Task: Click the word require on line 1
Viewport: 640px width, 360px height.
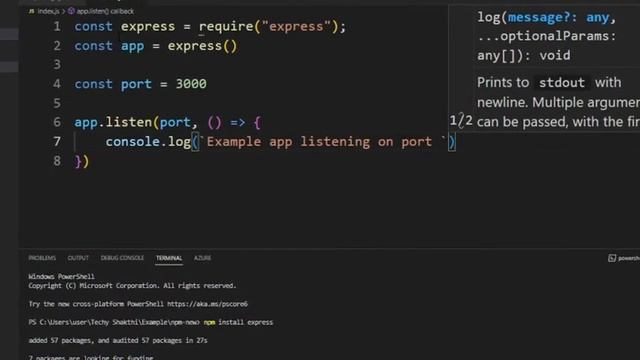Action: point(226,27)
